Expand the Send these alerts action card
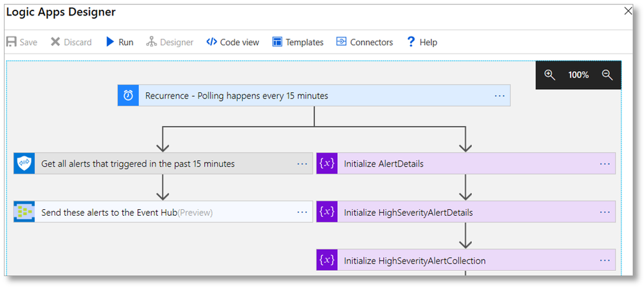The image size is (644, 288). 163,212
